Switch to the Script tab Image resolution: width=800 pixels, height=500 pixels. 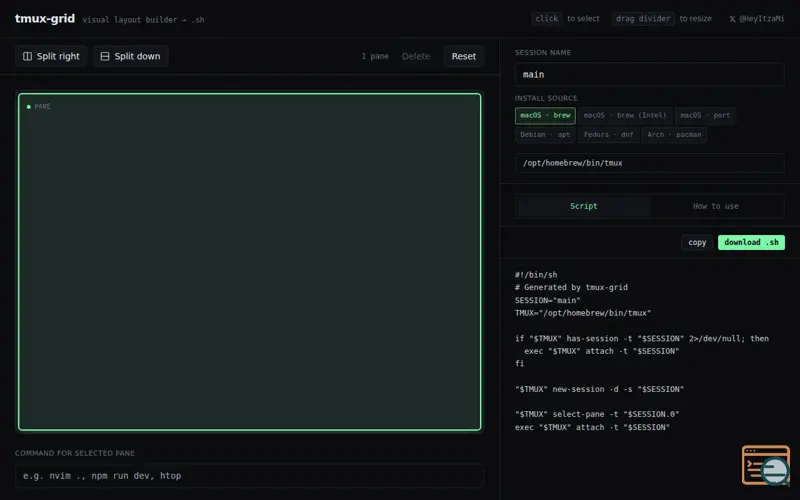pyautogui.click(x=583, y=206)
